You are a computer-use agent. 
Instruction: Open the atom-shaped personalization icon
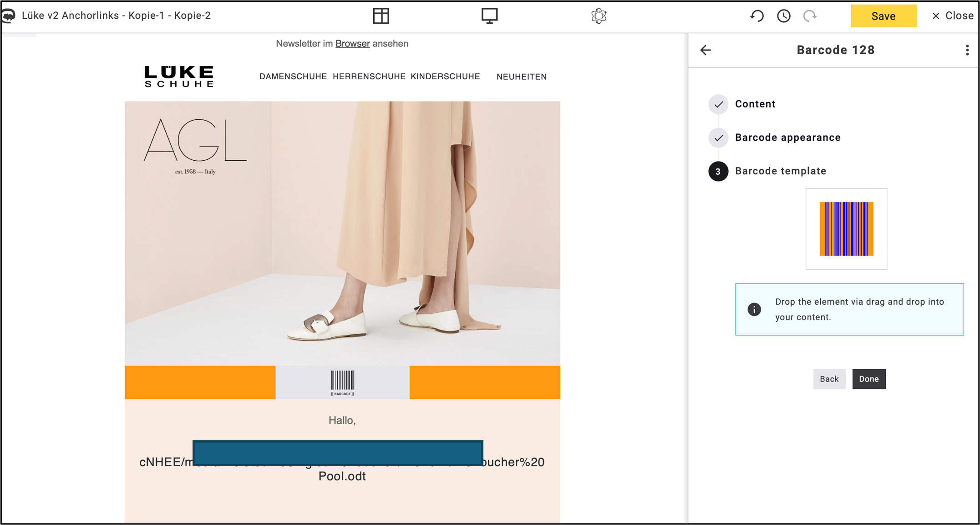click(599, 16)
